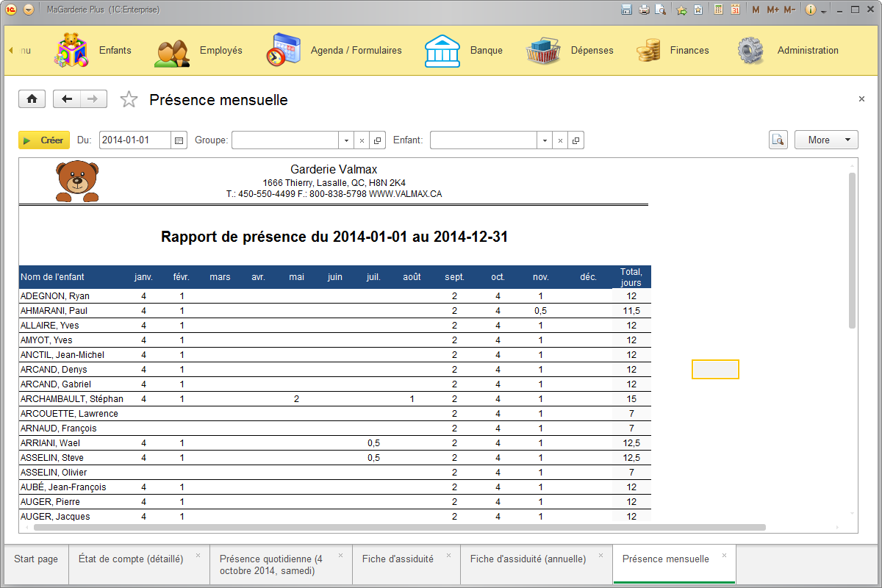Click the Créer button

pyautogui.click(x=44, y=140)
